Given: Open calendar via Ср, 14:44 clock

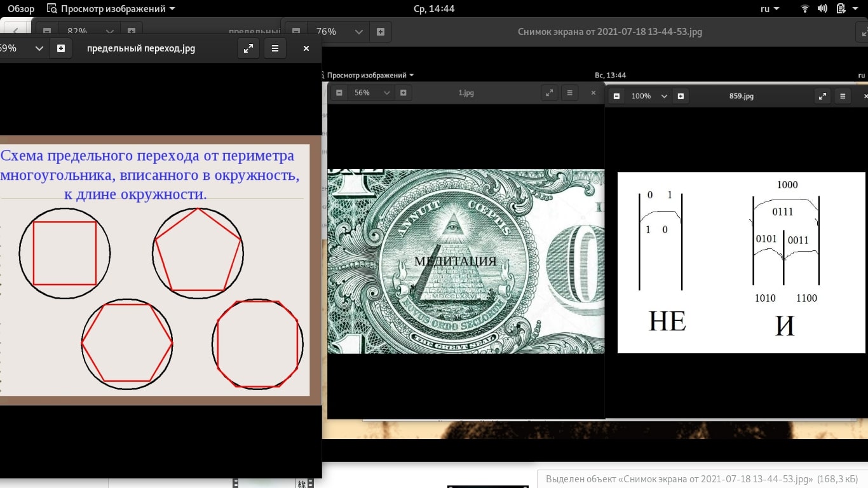Looking at the screenshot, I should (434, 9).
